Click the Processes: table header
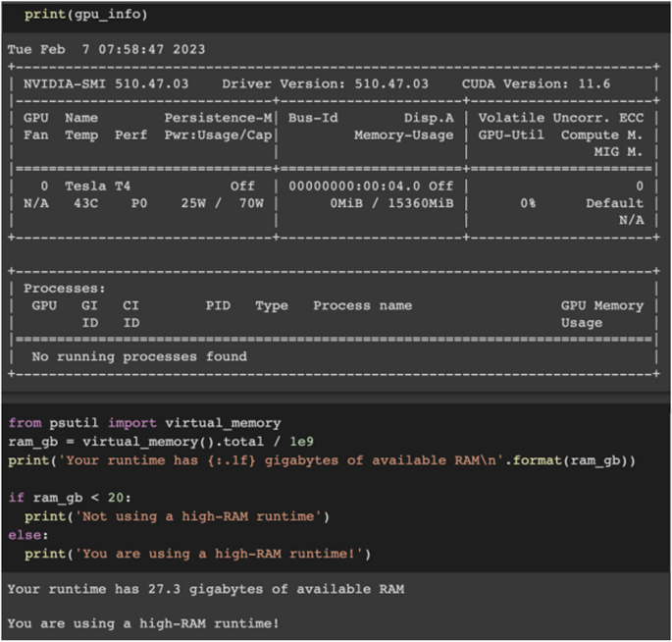Image resolution: width=672 pixels, height=642 pixels. tap(65, 289)
